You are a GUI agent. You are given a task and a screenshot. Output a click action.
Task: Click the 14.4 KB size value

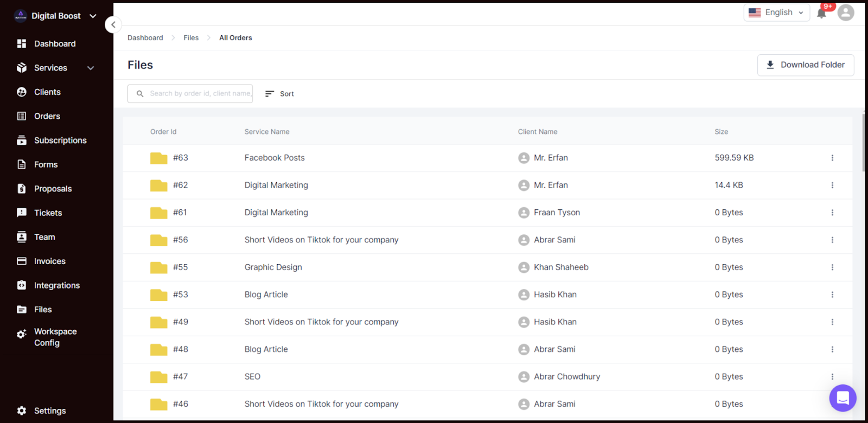point(729,185)
